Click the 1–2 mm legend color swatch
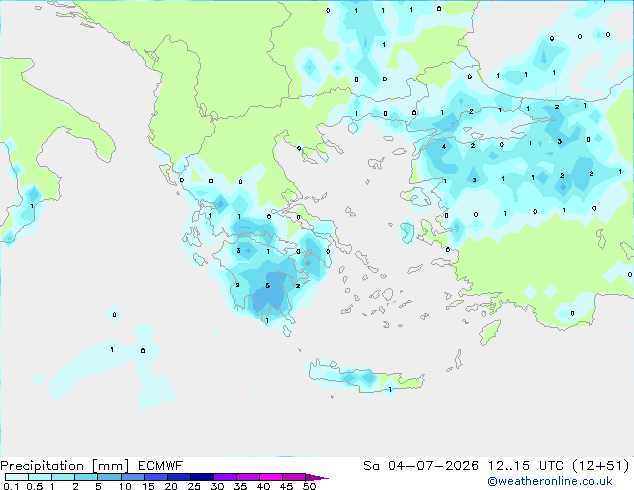Image resolution: width=634 pixels, height=490 pixels. coord(63,477)
